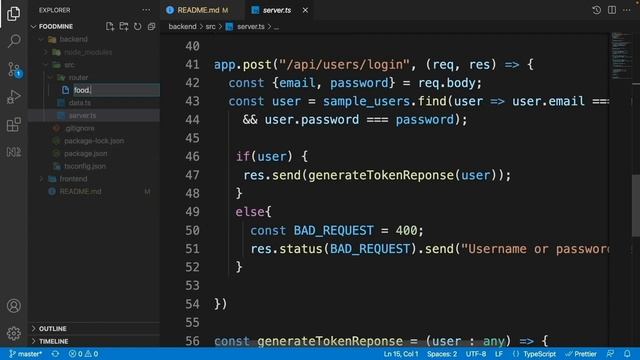Click the New File icon in Explorer
Image resolution: width=640 pixels, height=360 pixels.
pyautogui.click(x=110, y=27)
